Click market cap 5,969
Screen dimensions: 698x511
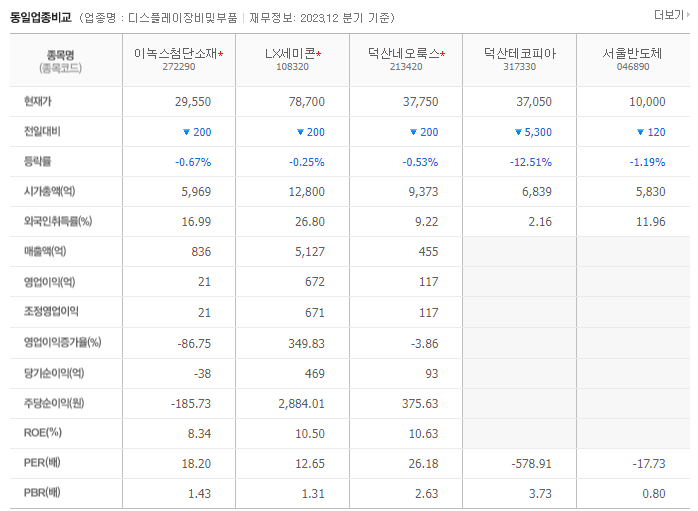pos(196,192)
